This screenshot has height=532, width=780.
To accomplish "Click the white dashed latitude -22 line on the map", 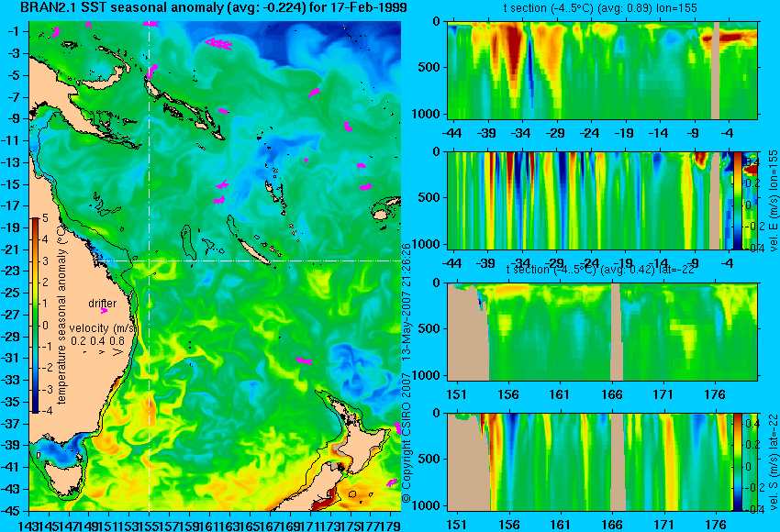I will point(251,260).
